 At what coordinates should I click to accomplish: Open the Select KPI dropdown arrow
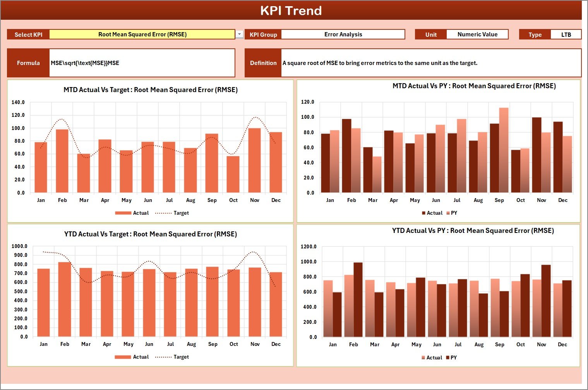tap(239, 34)
